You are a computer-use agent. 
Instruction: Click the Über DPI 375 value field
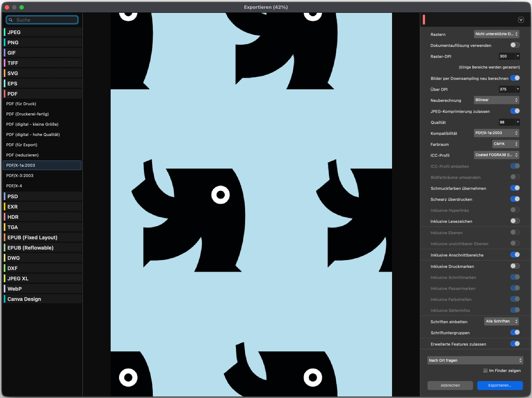pyautogui.click(x=507, y=89)
